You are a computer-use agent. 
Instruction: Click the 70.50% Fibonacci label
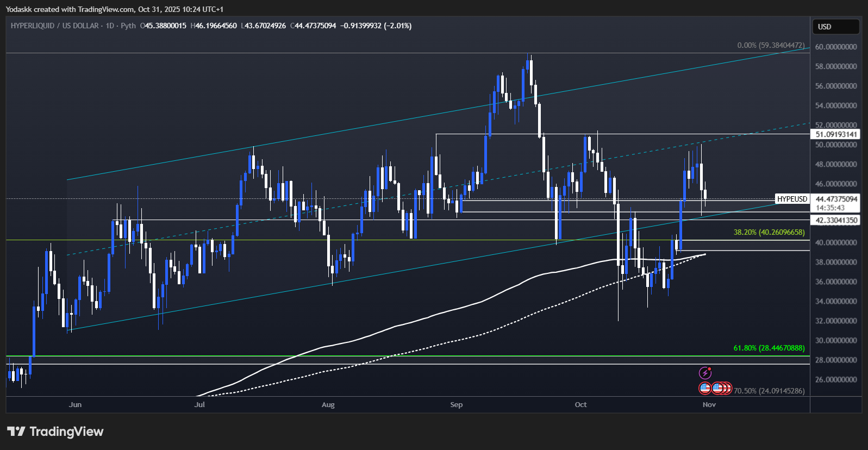point(769,391)
